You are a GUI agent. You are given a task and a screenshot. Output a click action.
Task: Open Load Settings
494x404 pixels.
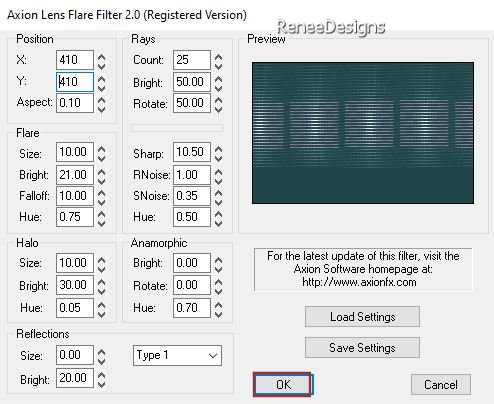tap(362, 316)
